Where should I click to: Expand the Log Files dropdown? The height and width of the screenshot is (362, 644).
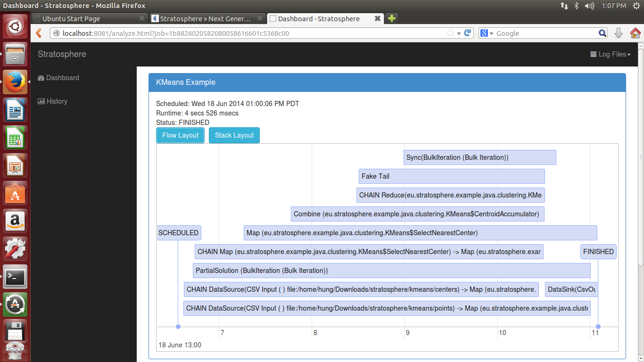[x=611, y=54]
